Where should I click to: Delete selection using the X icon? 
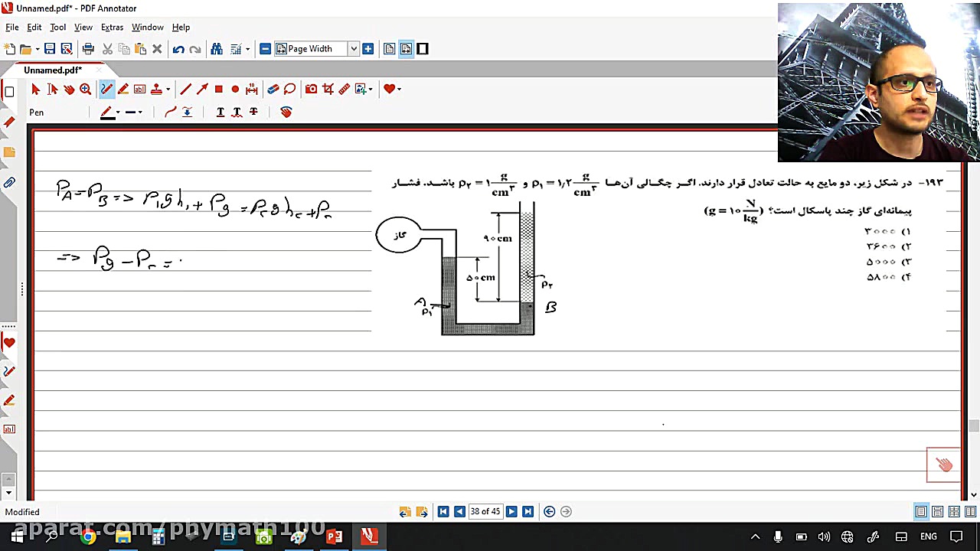pos(157,49)
